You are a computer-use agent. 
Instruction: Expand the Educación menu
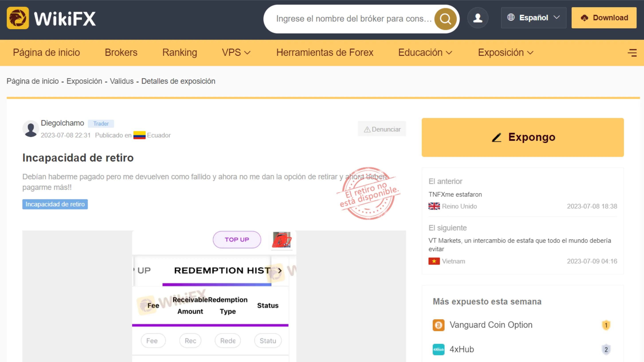425,53
